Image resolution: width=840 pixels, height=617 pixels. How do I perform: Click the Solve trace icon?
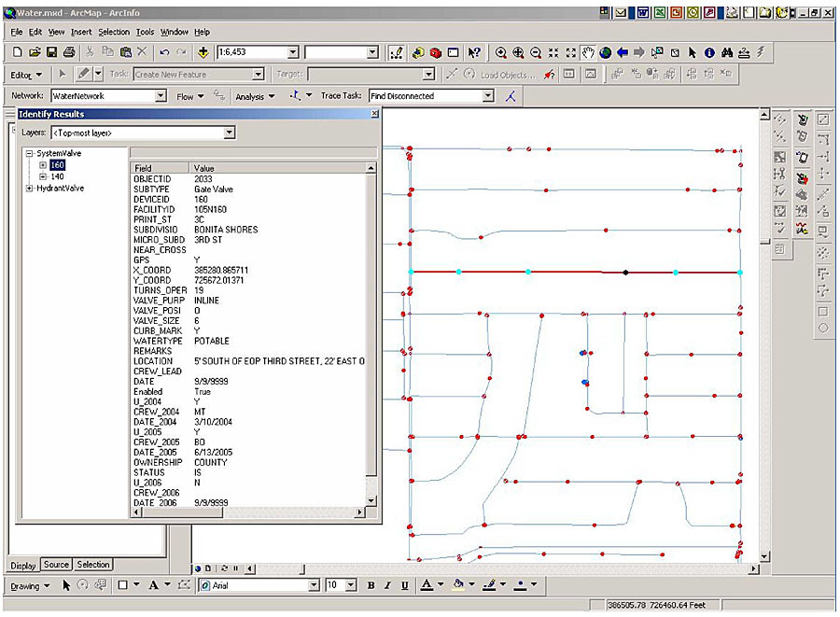click(511, 95)
